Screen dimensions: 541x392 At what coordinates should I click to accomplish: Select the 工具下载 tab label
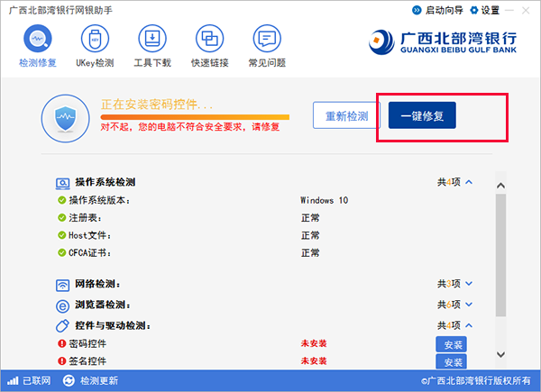tap(152, 63)
